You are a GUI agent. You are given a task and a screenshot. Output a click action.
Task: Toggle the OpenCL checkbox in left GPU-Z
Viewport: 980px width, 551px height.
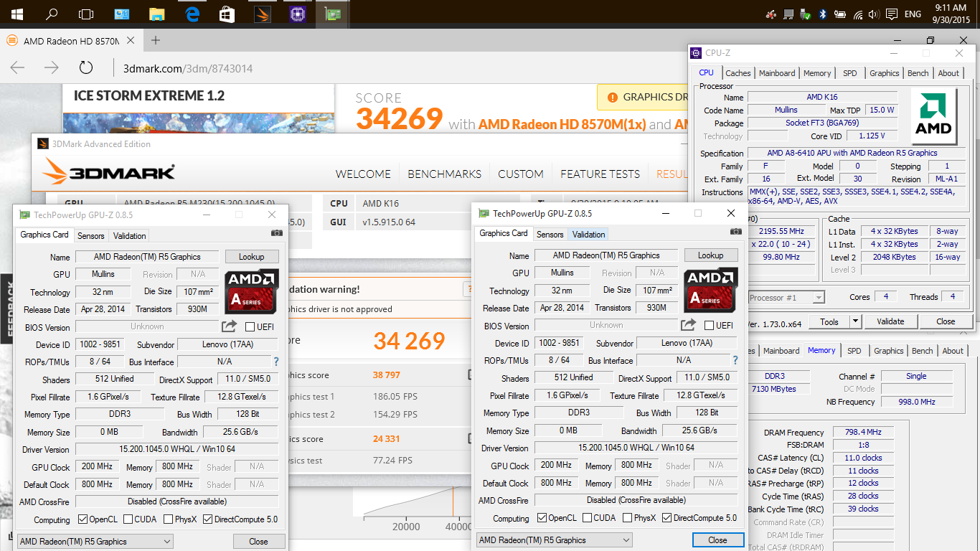pos(83,519)
